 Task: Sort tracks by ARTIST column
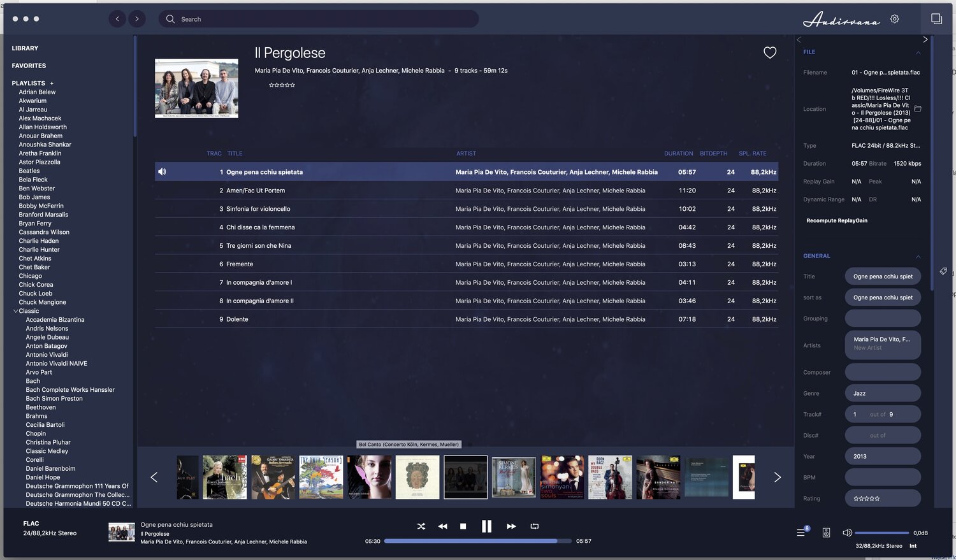[x=466, y=154]
